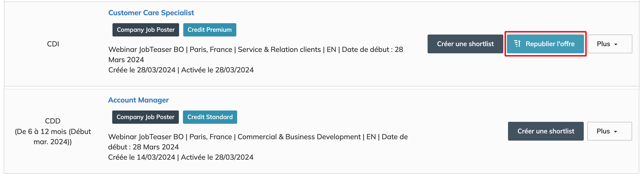
Task: Click the CDI contract type label
Action: 53,44
